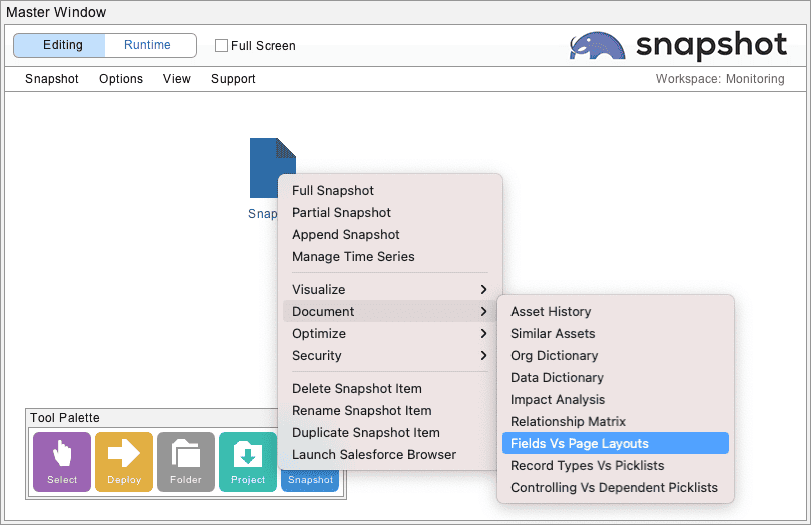The height and width of the screenshot is (525, 811).
Task: Switch to Runtime mode
Action: pyautogui.click(x=150, y=46)
